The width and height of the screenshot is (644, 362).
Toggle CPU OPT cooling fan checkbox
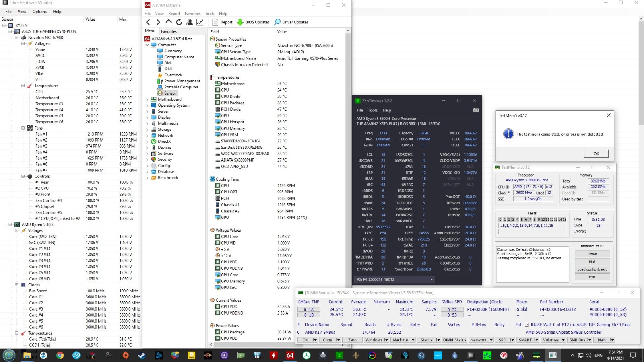pos(218,192)
